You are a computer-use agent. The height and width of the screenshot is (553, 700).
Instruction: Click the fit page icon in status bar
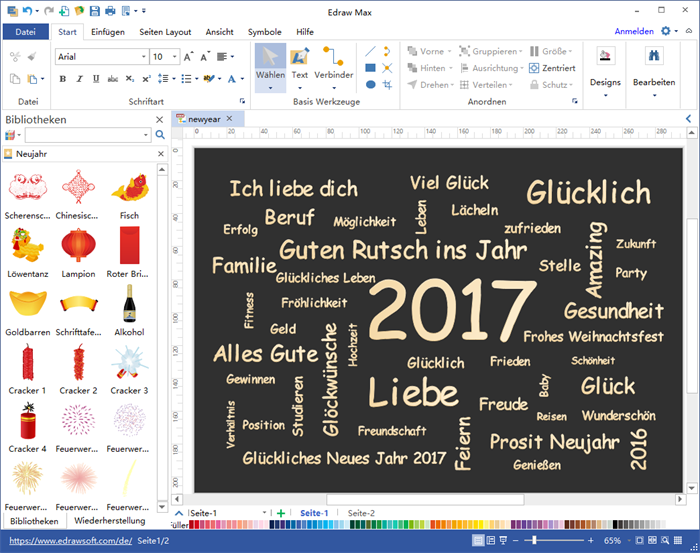click(x=639, y=541)
